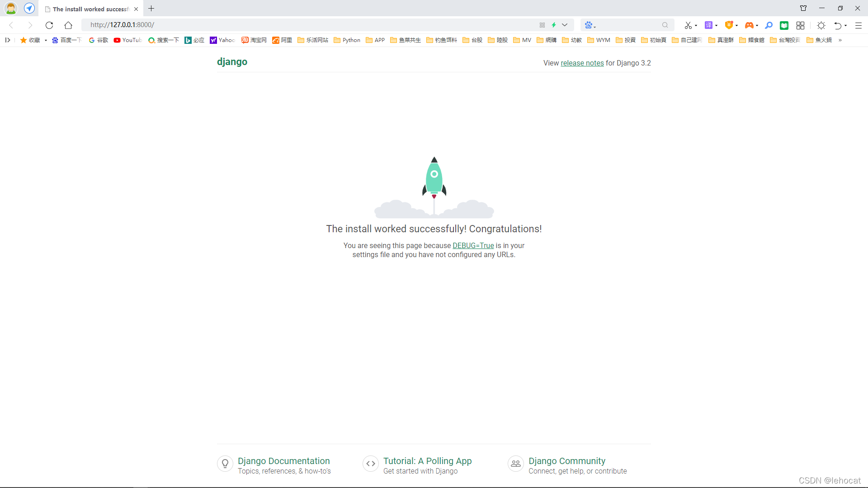Click the shirt skin icon in title bar

point(803,8)
